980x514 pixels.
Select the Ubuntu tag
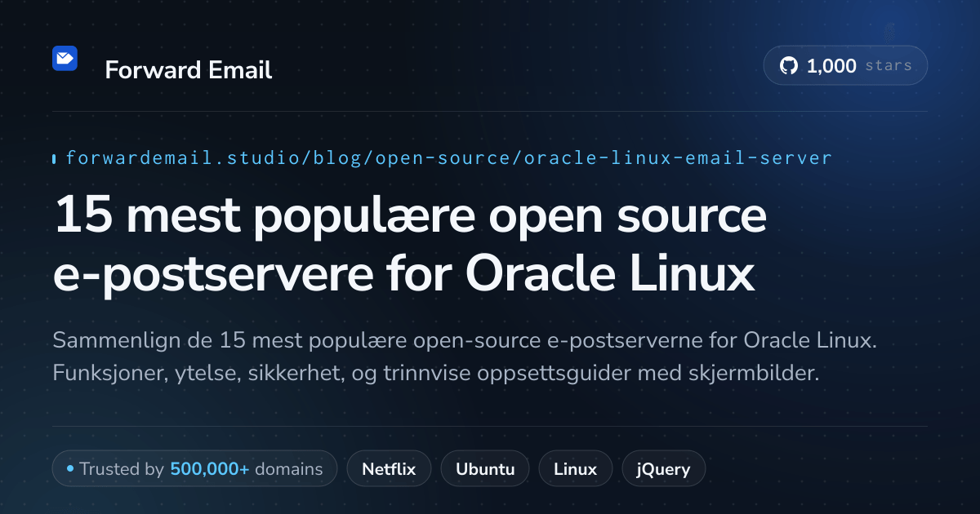[485, 469]
